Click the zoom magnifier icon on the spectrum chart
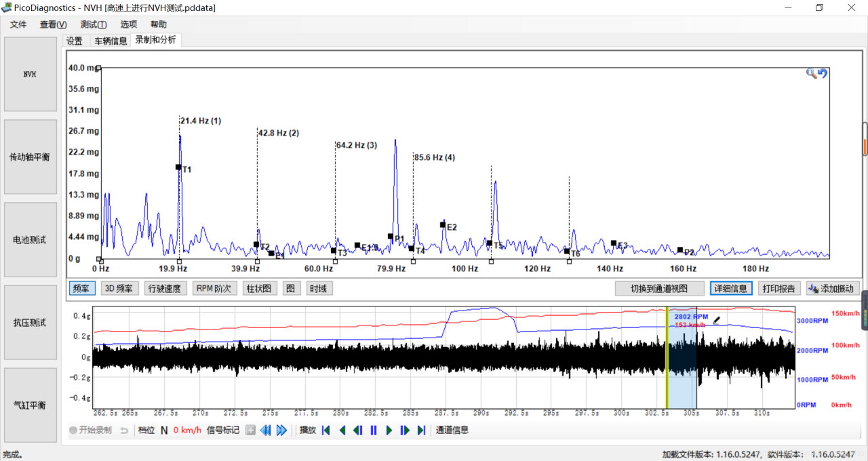Viewport: 868px width, 461px height. [811, 73]
